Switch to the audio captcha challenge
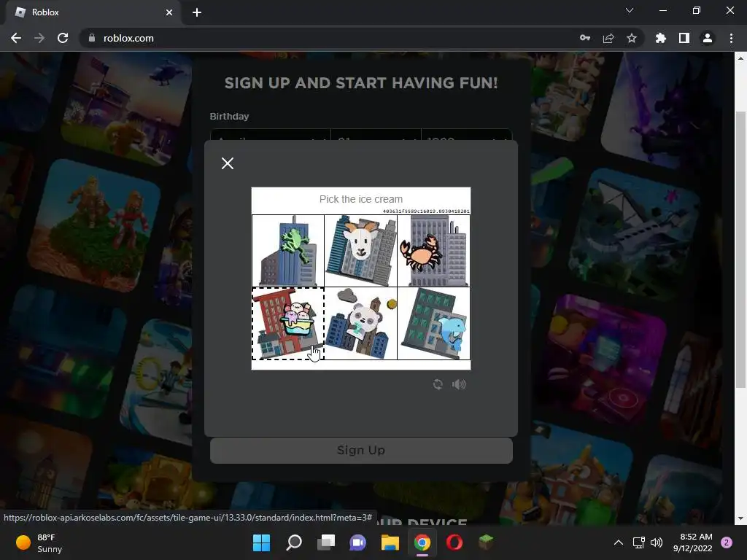Screen dimensions: 747x560 coord(459,384)
